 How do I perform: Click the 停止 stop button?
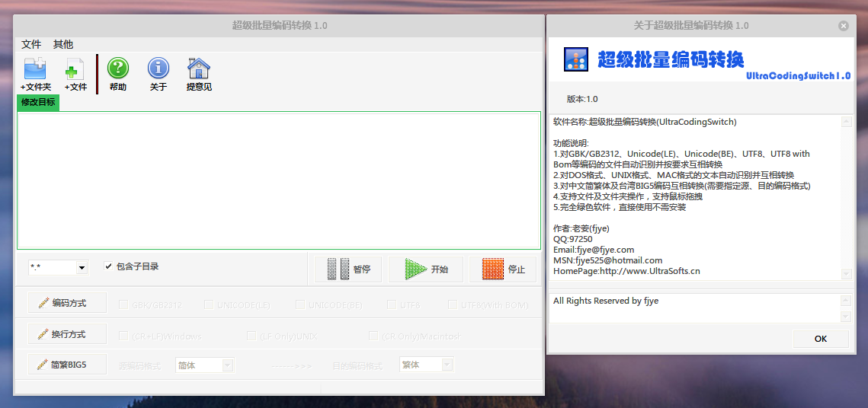[503, 269]
